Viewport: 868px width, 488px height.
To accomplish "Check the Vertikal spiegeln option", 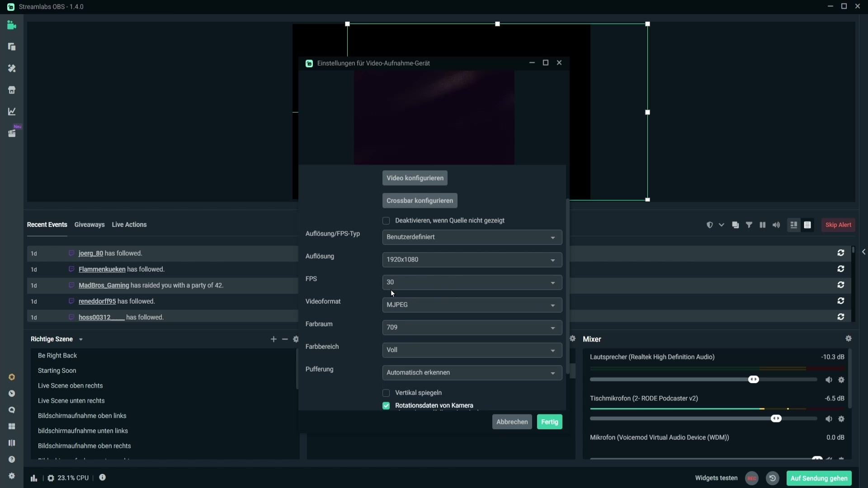I will point(386,393).
